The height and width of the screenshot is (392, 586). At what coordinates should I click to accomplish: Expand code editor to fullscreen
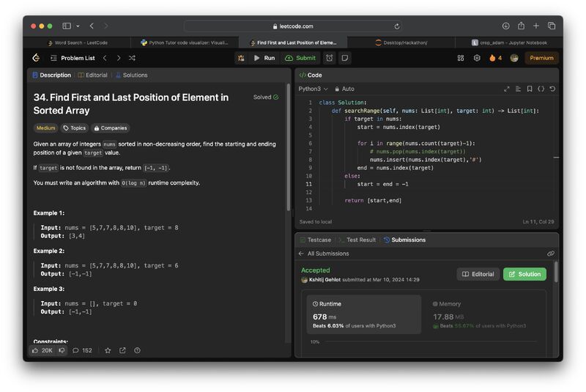[x=506, y=89]
